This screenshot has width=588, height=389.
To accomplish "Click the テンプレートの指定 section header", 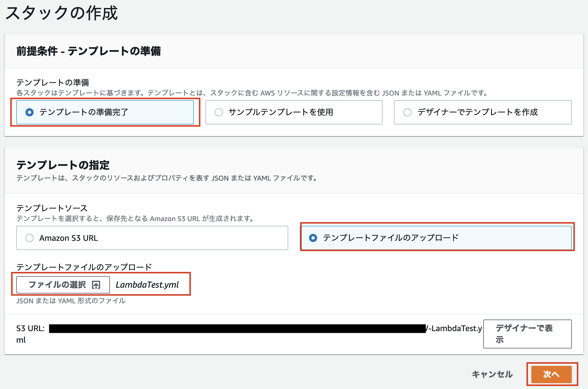I will coord(63,165).
